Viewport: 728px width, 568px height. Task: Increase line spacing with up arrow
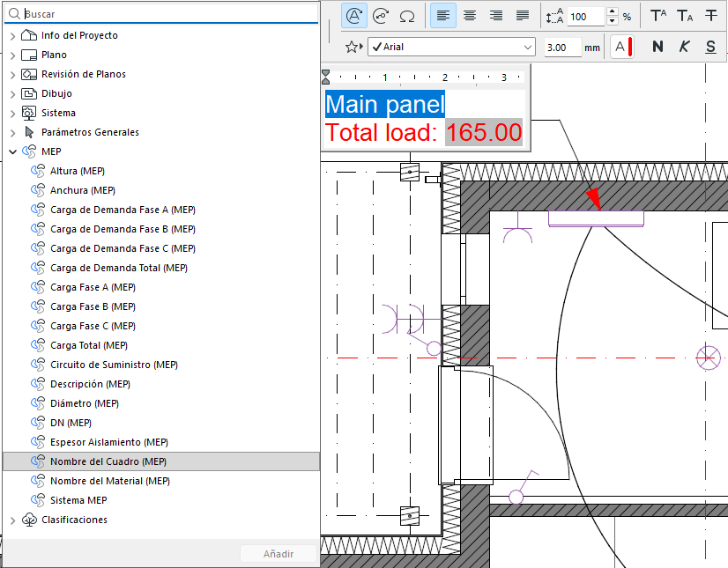pyautogui.click(x=613, y=11)
